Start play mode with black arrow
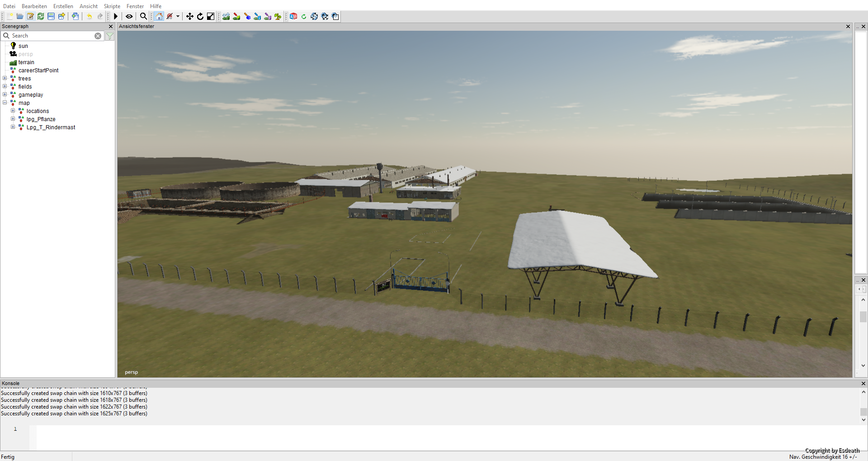868x461 pixels. pyautogui.click(x=116, y=16)
